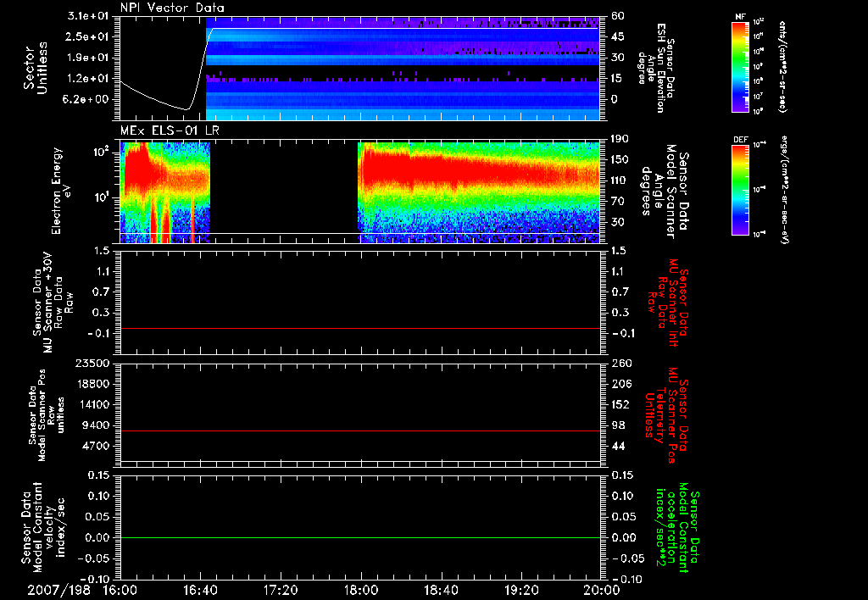Select the MEx ELS-01 LR panel title

click(170, 131)
